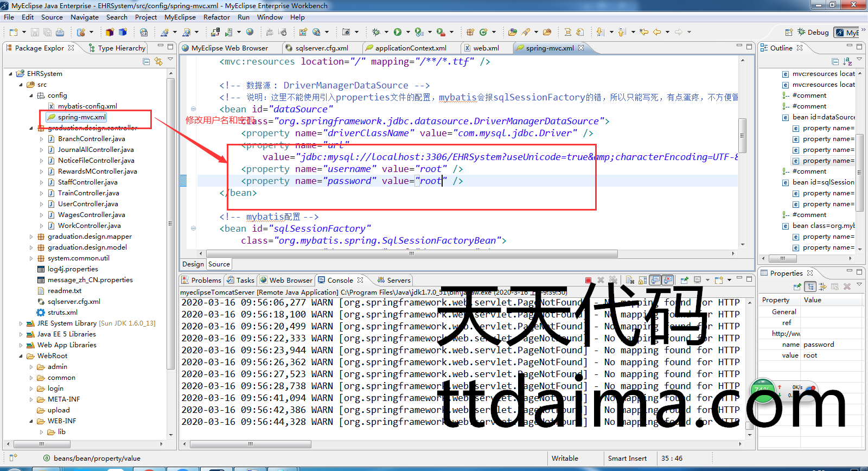Switch to the Debug perspective
Image resolution: width=868 pixels, height=471 pixels.
[x=813, y=33]
